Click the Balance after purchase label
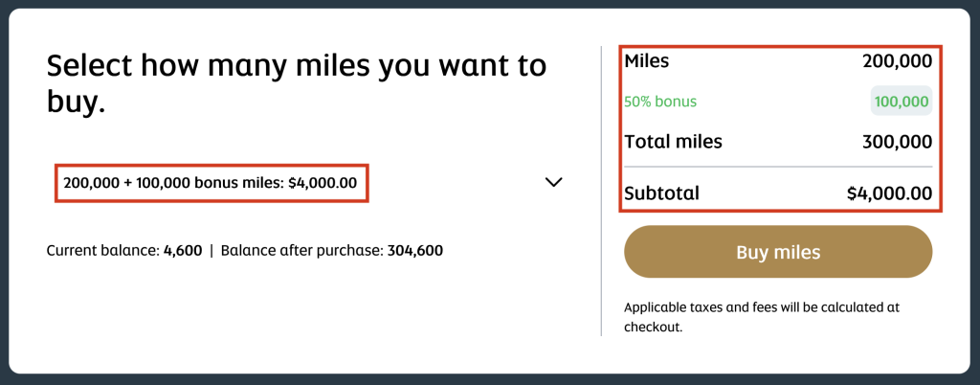The image size is (980, 385). 301,251
